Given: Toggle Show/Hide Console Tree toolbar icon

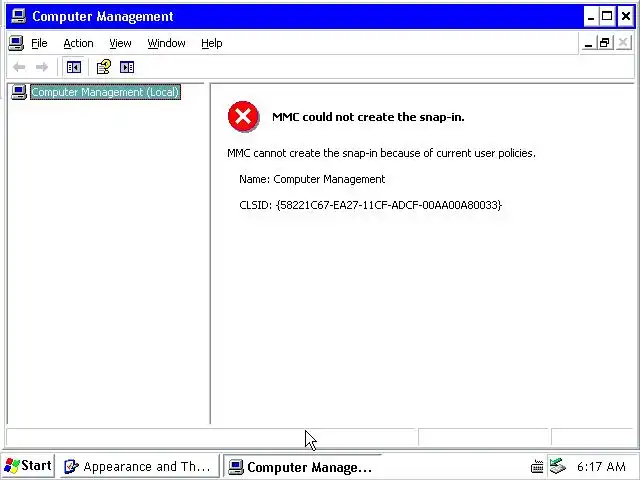Looking at the screenshot, I should click(73, 67).
